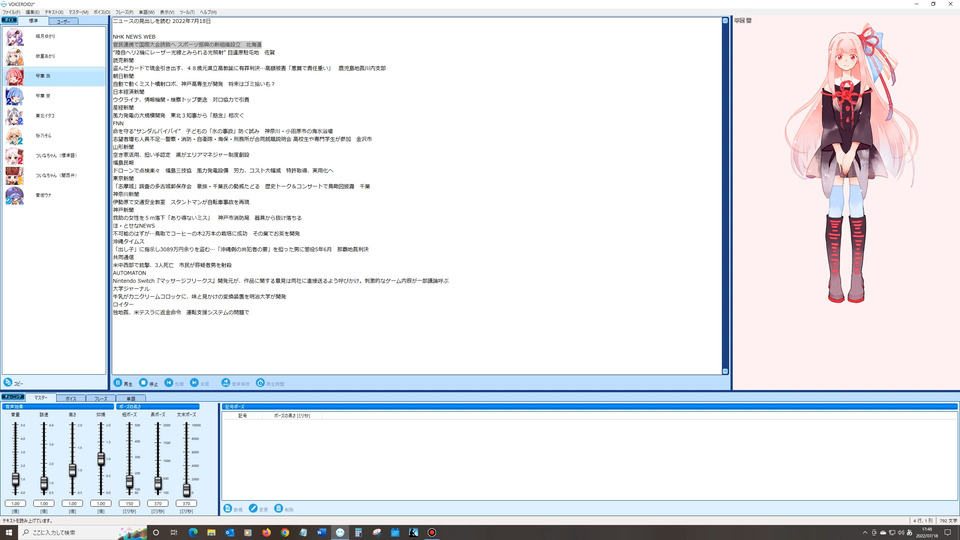This screenshot has height=540, width=960.
Task: Open the フレーズ(P) menu
Action: click(124, 12)
